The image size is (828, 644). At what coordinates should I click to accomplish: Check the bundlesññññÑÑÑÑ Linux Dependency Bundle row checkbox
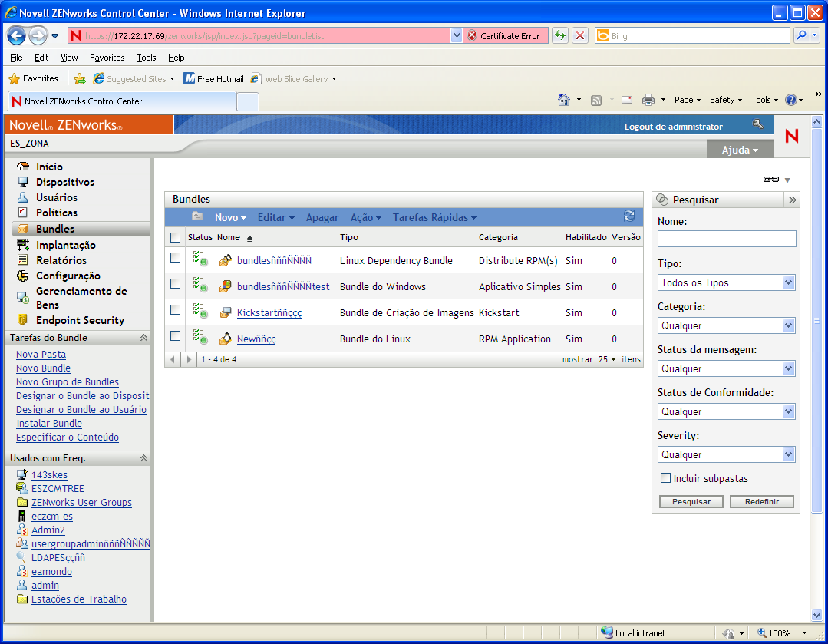click(x=175, y=258)
